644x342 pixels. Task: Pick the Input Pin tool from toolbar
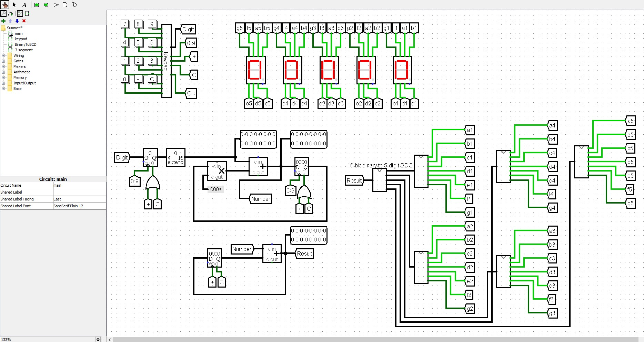(x=37, y=5)
